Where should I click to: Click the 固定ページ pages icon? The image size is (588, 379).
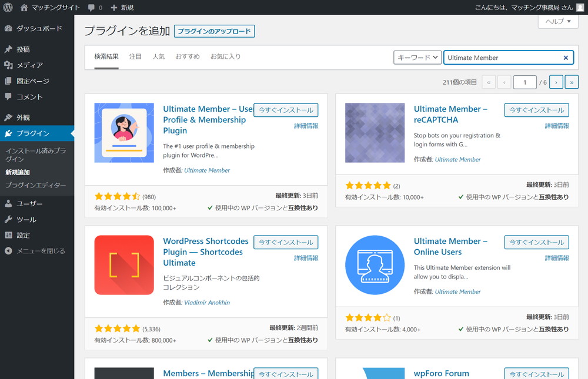pyautogui.click(x=8, y=81)
